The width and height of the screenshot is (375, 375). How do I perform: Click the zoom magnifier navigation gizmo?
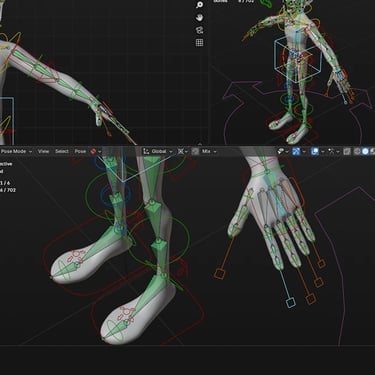199,5
